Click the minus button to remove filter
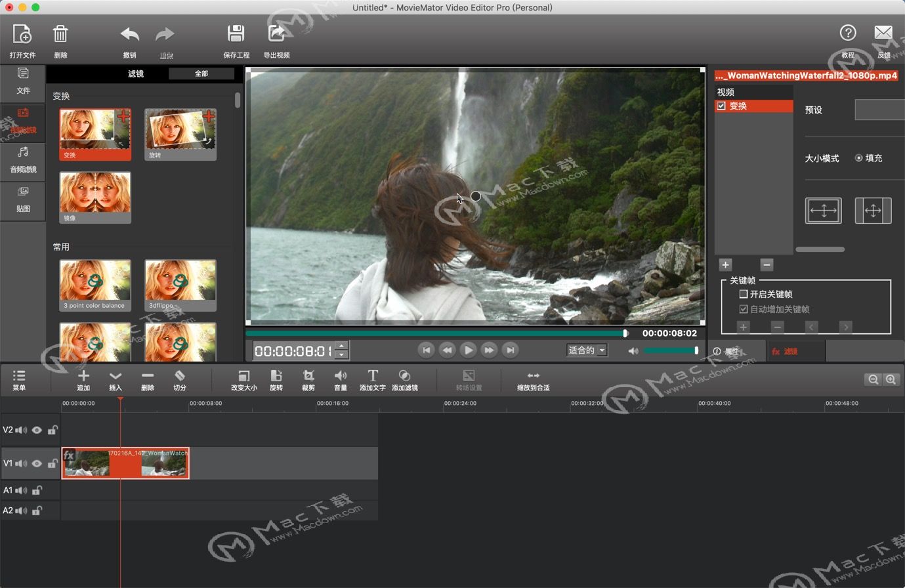Image resolution: width=905 pixels, height=588 pixels. 767,265
